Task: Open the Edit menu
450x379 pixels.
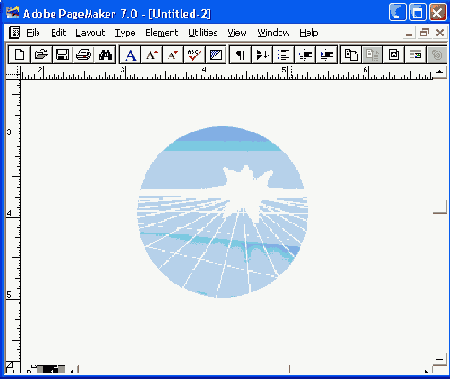Action: point(59,33)
